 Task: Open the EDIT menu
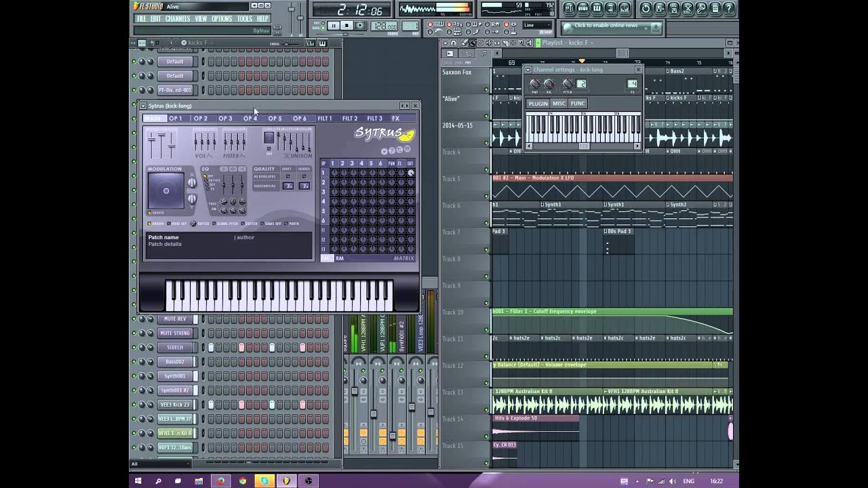[156, 18]
